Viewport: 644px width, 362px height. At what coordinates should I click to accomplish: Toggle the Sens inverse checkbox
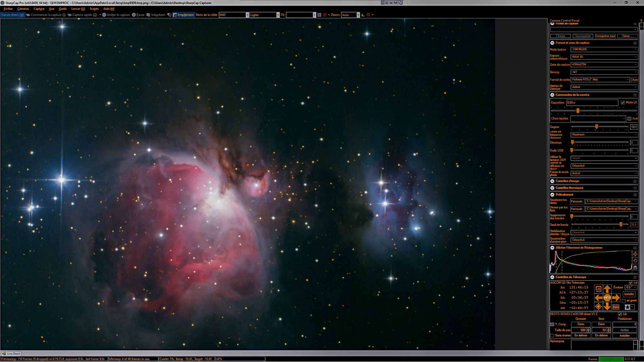point(552,336)
